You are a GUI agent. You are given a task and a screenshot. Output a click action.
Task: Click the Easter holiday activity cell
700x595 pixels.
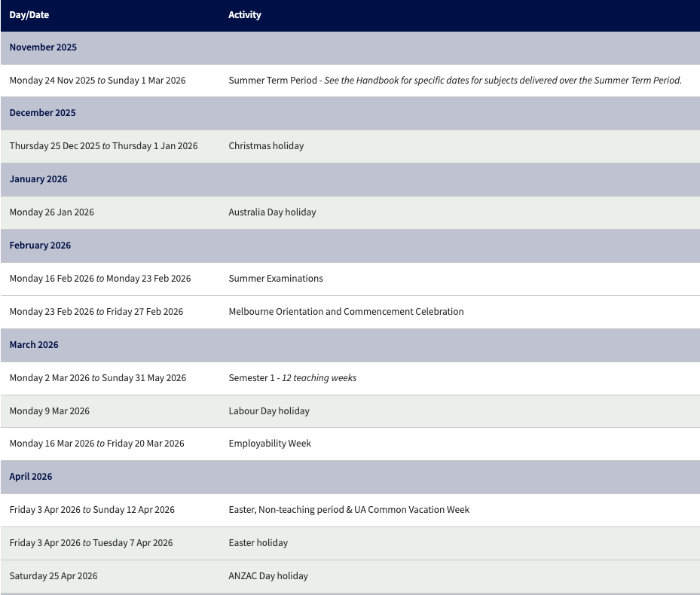tap(258, 543)
